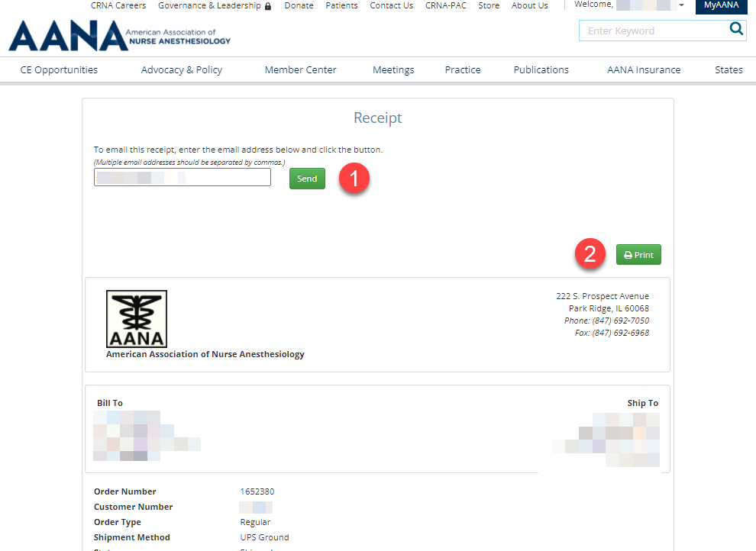The width and height of the screenshot is (756, 551).
Task: Click the CRNA Careers link
Action: pos(118,5)
